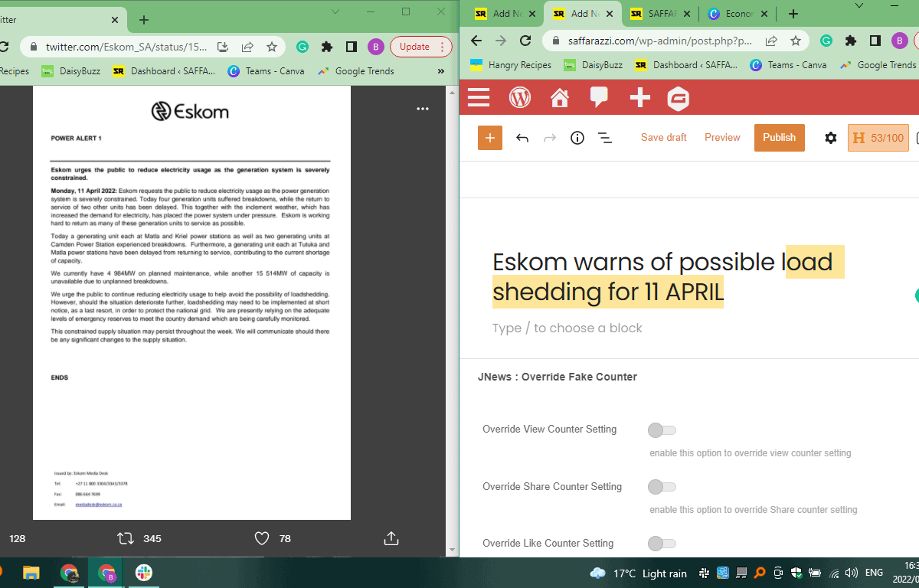919x588 pixels.
Task: Open new tab in Twitter window
Action: [x=144, y=20]
